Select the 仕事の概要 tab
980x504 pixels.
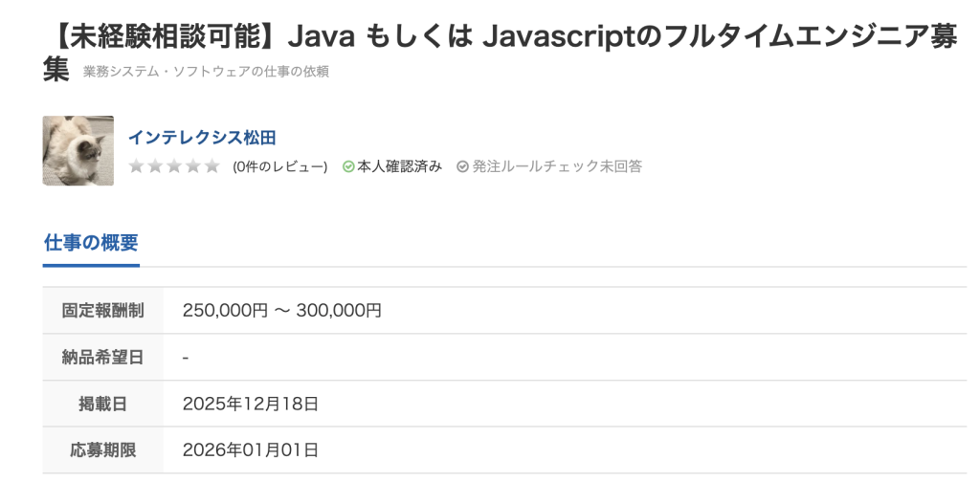click(x=91, y=243)
